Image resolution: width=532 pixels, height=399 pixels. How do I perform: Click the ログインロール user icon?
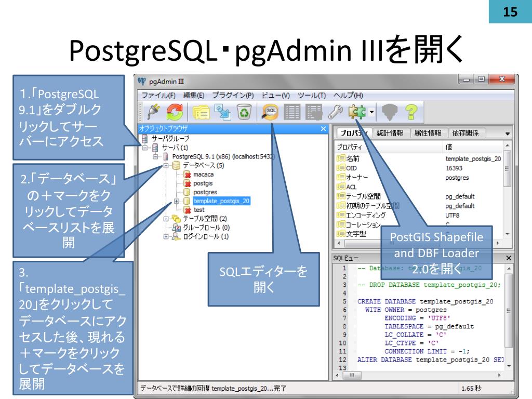[176, 236]
